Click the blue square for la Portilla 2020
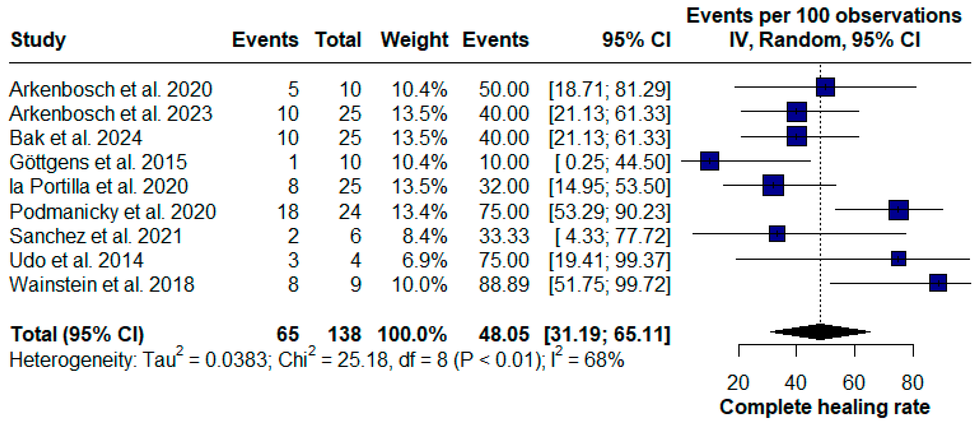 (773, 186)
